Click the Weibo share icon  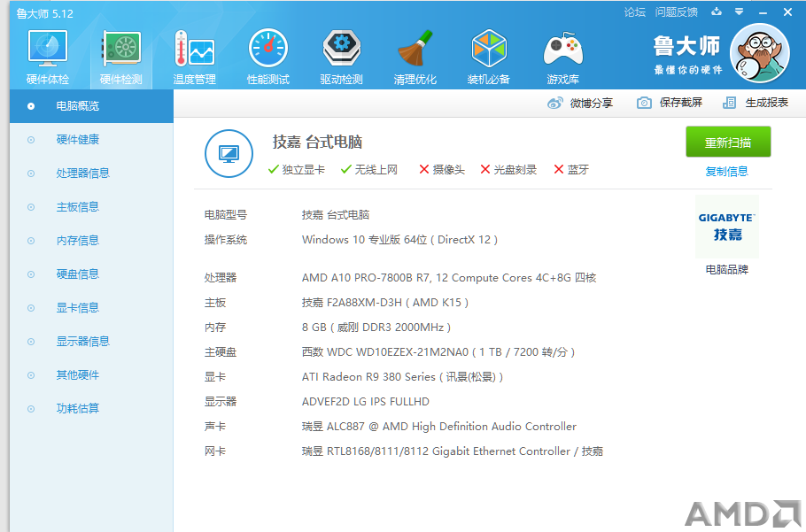pyautogui.click(x=554, y=104)
